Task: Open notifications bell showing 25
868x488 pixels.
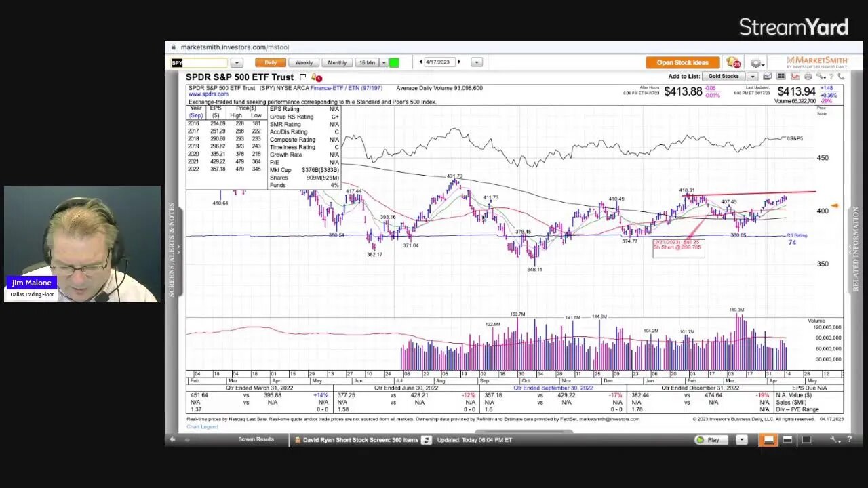Action: click(x=733, y=62)
